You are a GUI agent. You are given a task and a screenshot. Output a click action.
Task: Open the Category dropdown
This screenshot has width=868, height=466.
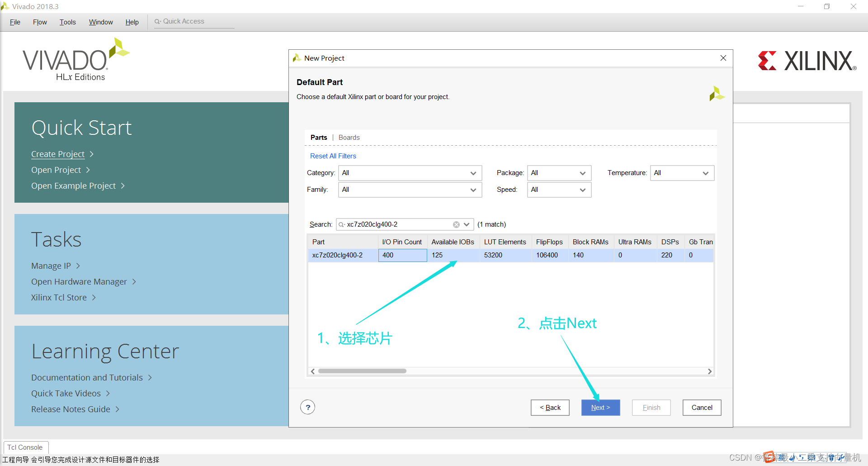click(410, 173)
